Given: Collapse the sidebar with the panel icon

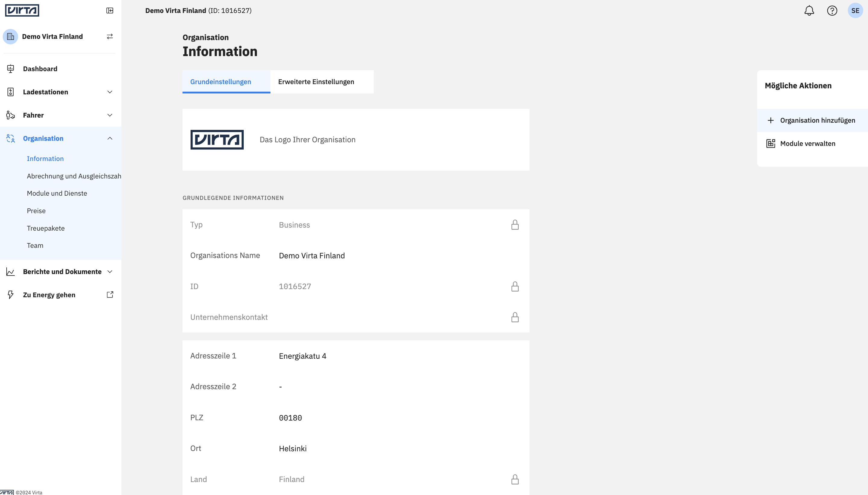Looking at the screenshot, I should [110, 11].
